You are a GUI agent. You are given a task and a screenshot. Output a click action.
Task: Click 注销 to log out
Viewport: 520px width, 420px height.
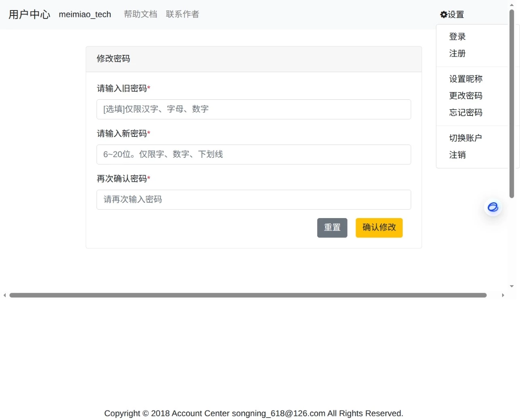click(x=457, y=155)
